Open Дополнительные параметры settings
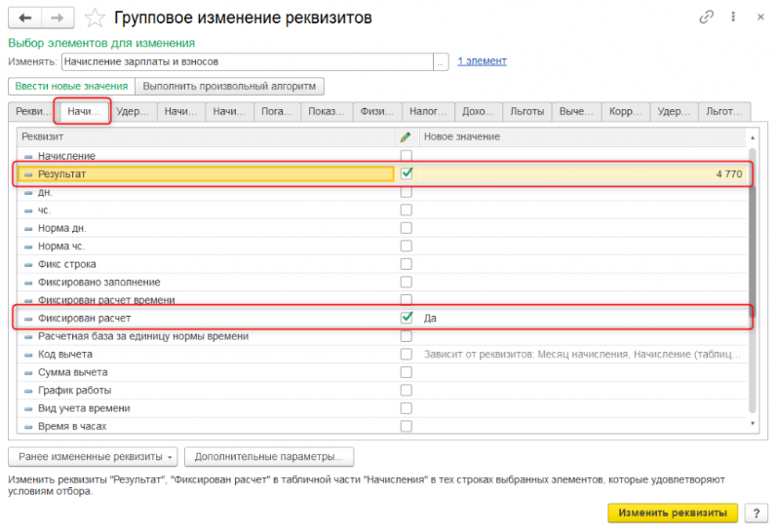The image size is (777, 532). pos(268,456)
